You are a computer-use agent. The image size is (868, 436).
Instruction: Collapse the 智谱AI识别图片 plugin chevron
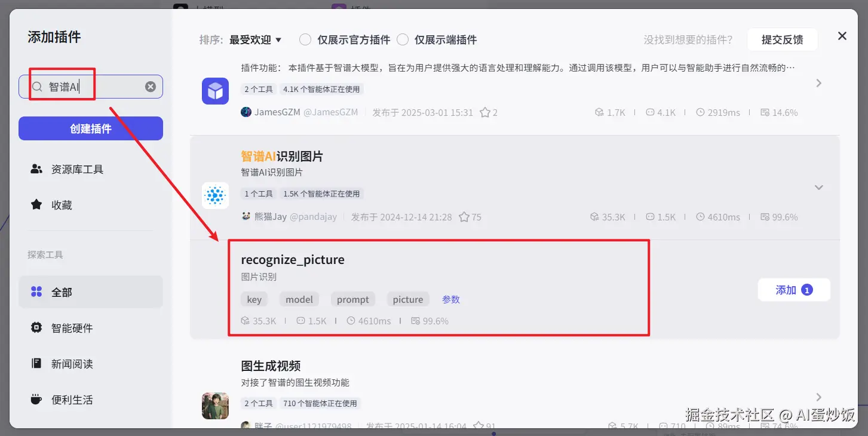819,188
